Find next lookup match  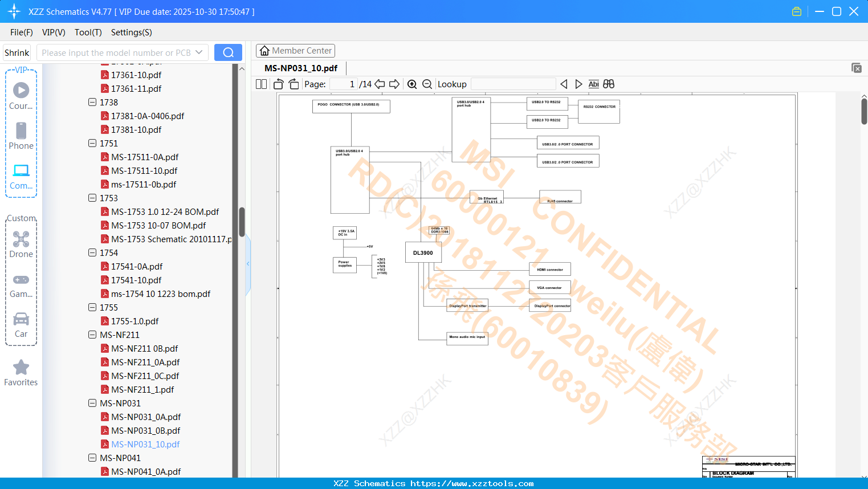(x=579, y=84)
